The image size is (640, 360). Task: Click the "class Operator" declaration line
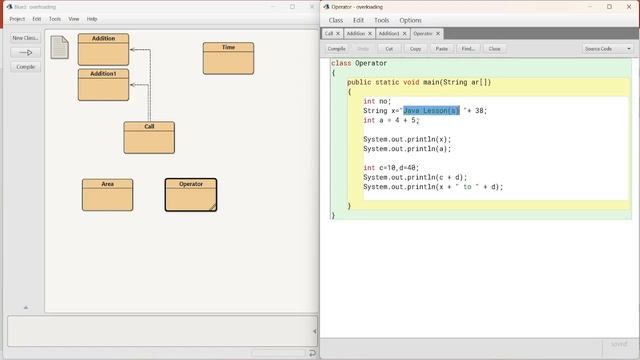pos(359,63)
